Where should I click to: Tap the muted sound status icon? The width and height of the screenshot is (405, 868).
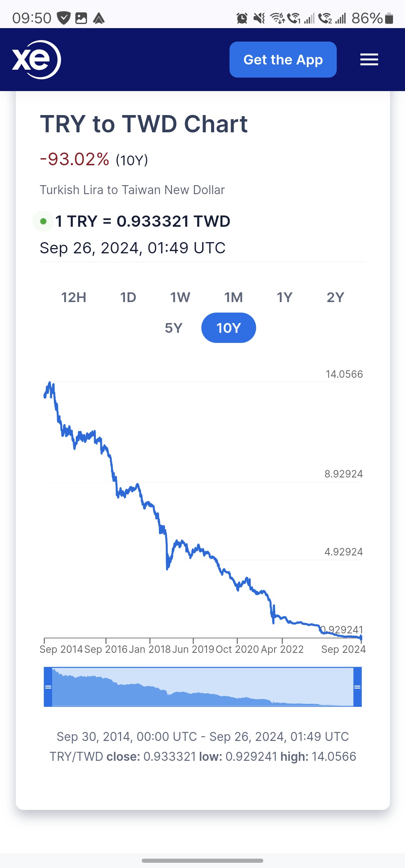click(x=259, y=18)
